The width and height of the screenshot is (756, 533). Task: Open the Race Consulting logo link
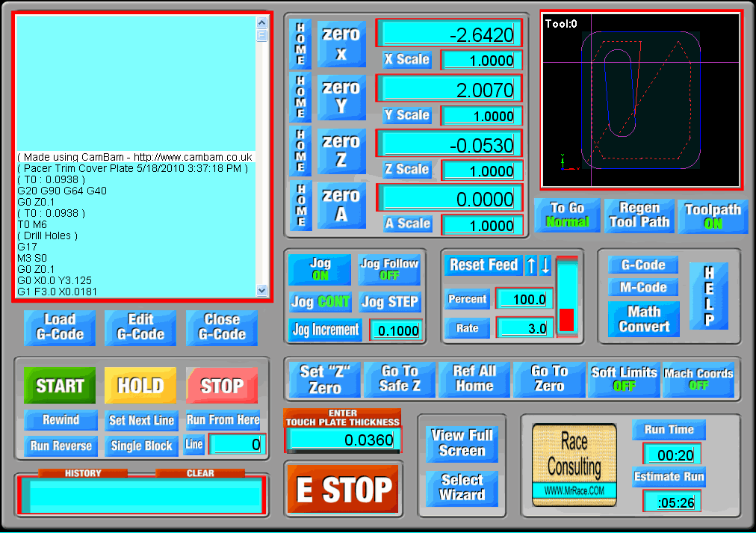(x=574, y=464)
